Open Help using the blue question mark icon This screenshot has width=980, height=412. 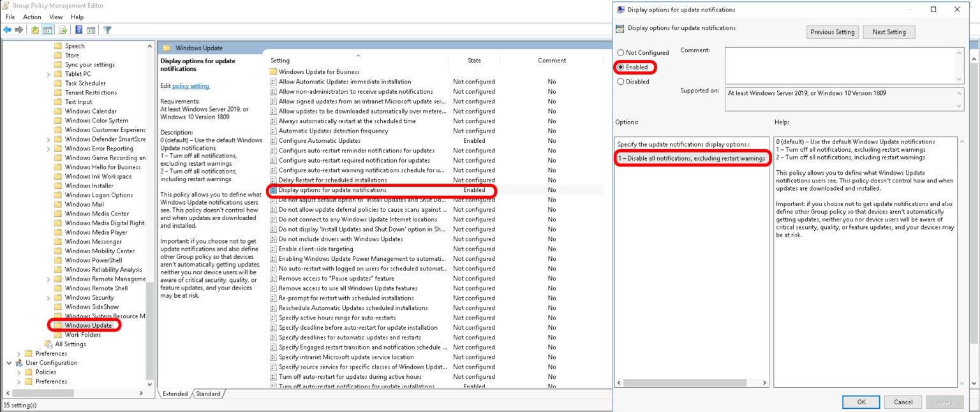click(78, 29)
